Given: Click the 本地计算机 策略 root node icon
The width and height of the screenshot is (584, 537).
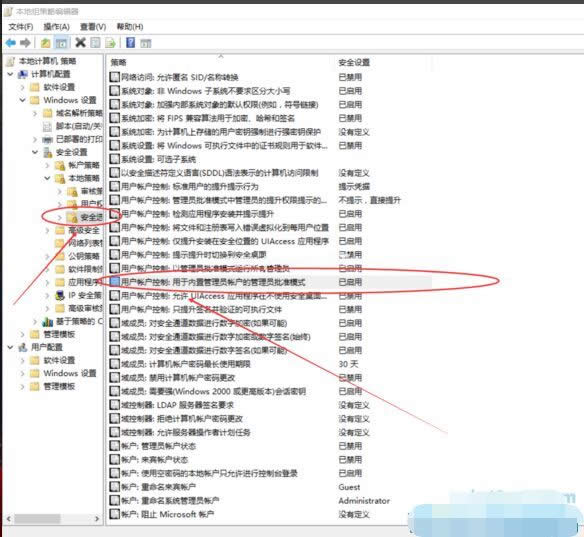Looking at the screenshot, I should click(11, 61).
